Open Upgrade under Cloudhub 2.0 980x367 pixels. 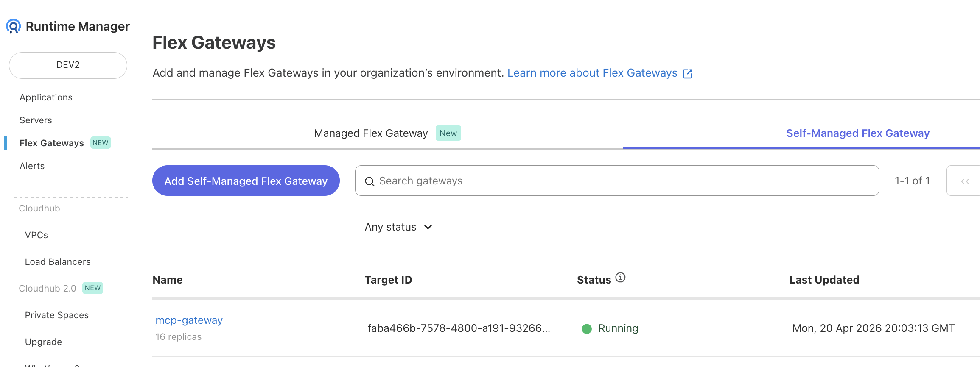[x=43, y=342]
